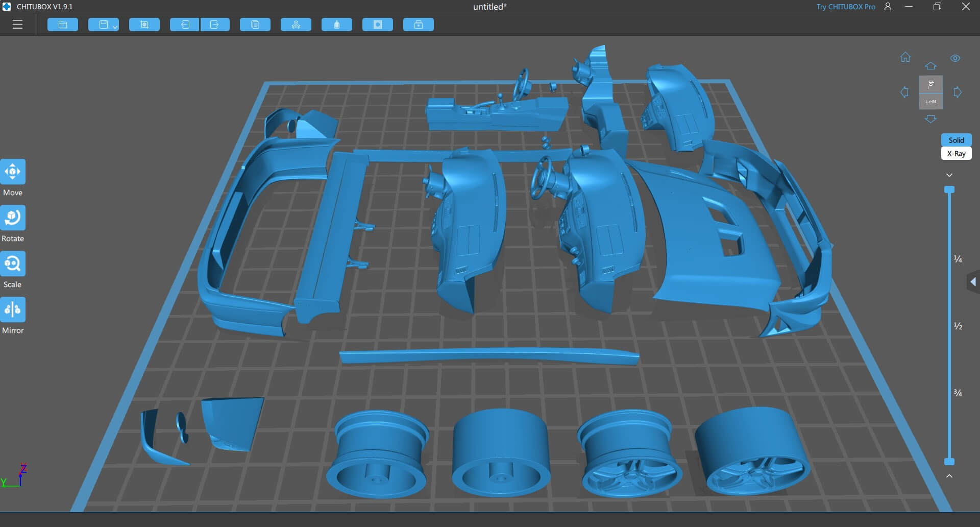
Task: Switch render mode to X-Ray
Action: (956, 154)
